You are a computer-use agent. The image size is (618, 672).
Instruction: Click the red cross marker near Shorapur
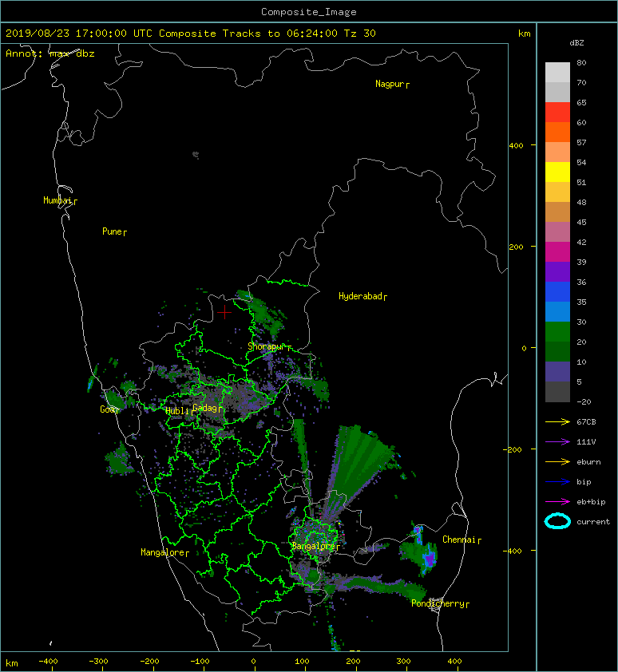point(224,312)
